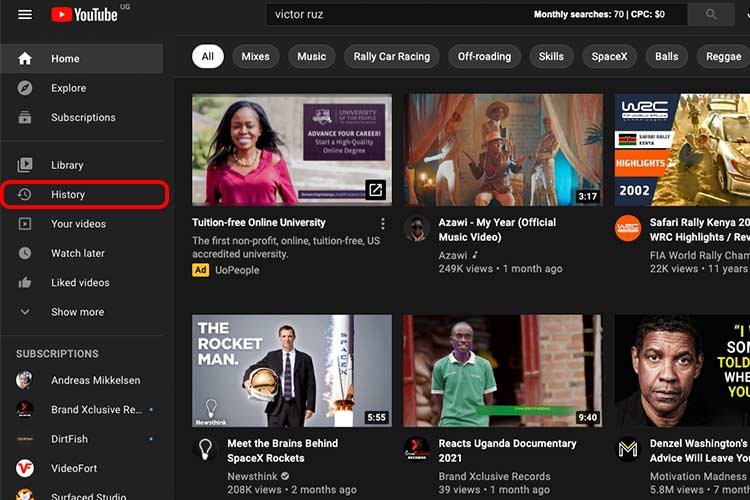This screenshot has height=500, width=750.
Task: Click the Safari Rally Kenya video title
Action: pyautogui.click(x=700, y=230)
